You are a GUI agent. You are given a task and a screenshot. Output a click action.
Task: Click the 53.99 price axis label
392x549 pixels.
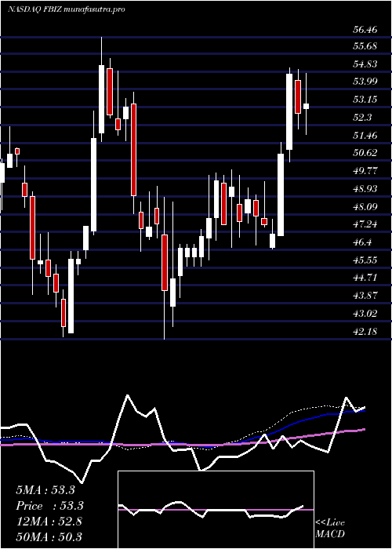(365, 82)
